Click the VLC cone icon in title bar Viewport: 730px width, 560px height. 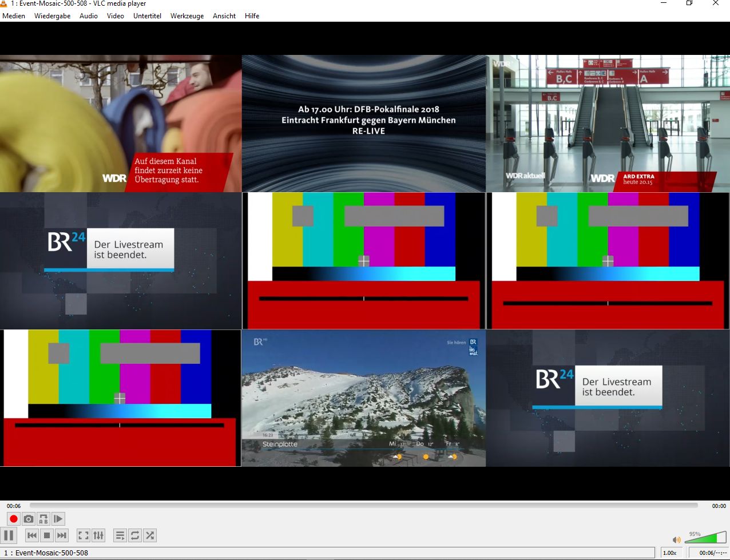point(4,3)
